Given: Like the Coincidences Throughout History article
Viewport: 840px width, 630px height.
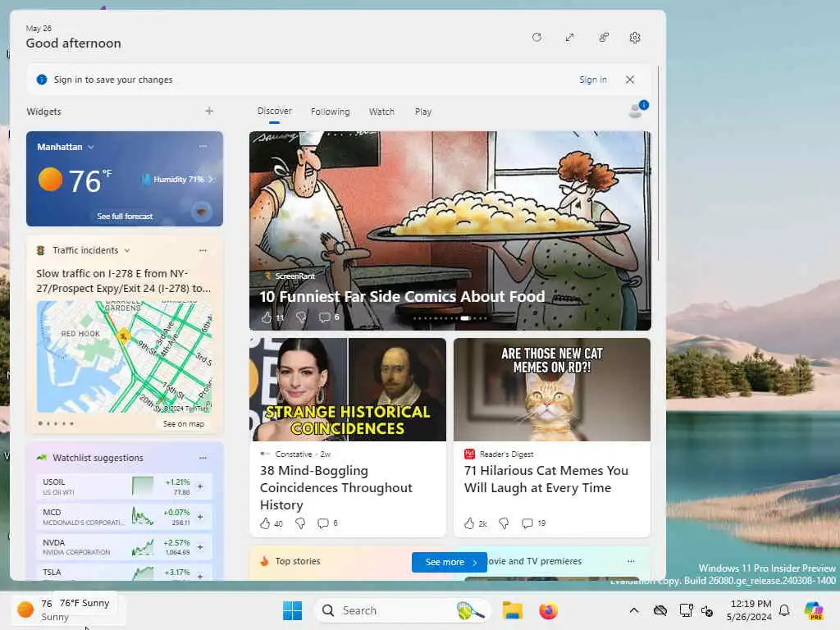Looking at the screenshot, I should pos(265,523).
